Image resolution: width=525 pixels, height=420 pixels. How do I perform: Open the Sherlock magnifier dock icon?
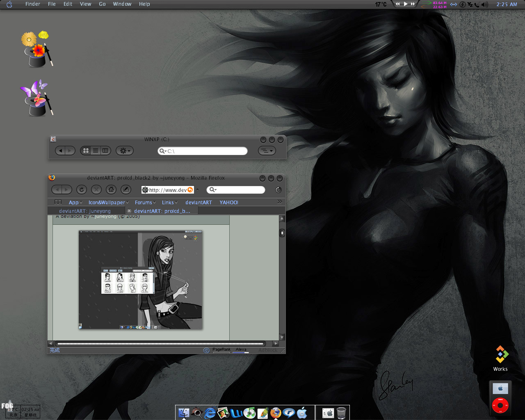pyautogui.click(x=197, y=413)
